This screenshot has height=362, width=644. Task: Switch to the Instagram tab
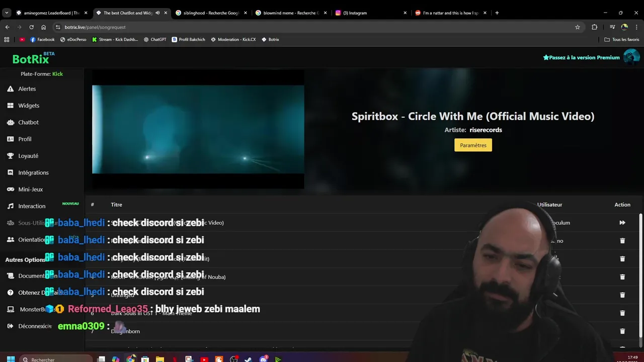pyautogui.click(x=371, y=13)
